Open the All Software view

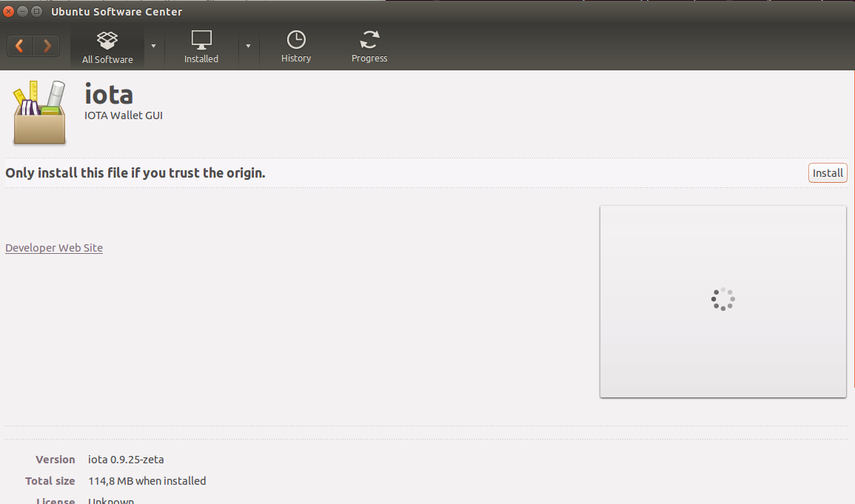click(107, 47)
